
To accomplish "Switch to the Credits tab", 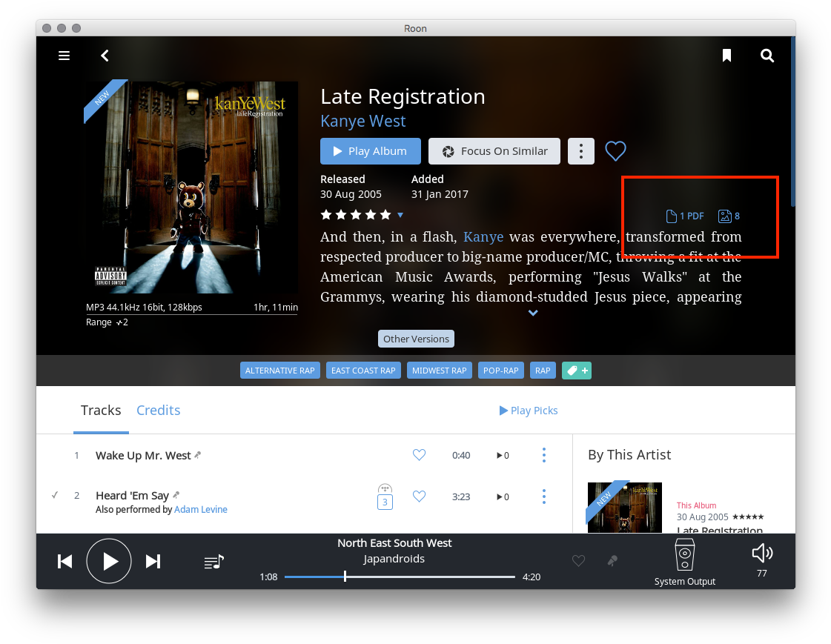I will pyautogui.click(x=158, y=411).
